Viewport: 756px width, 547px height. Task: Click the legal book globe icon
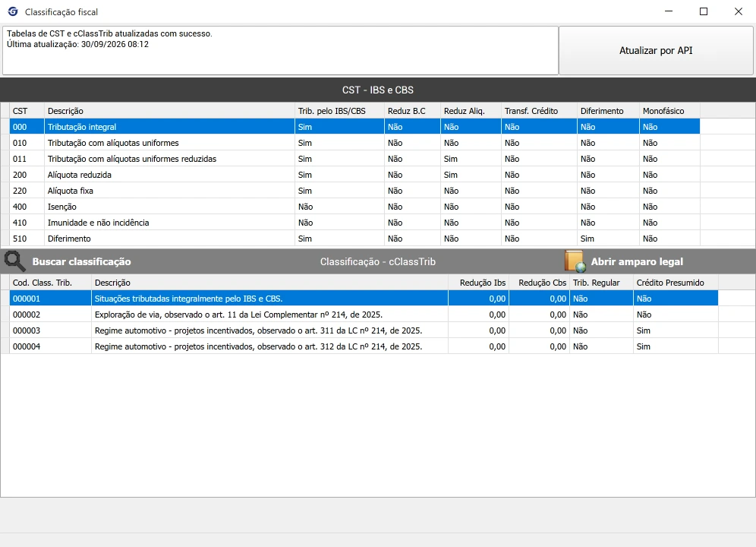coord(575,261)
